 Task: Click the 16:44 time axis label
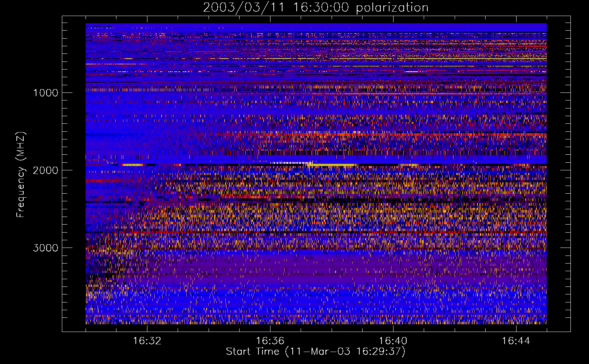pos(516,341)
